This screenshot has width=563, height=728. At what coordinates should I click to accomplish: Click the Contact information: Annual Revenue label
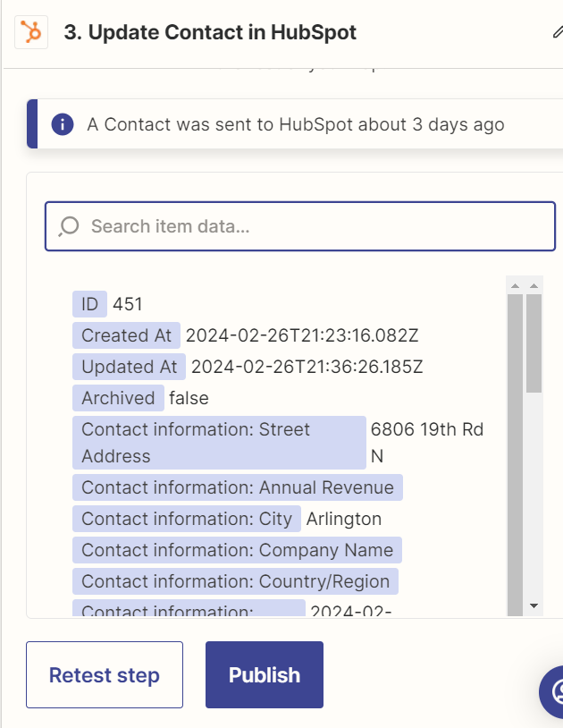coord(238,487)
